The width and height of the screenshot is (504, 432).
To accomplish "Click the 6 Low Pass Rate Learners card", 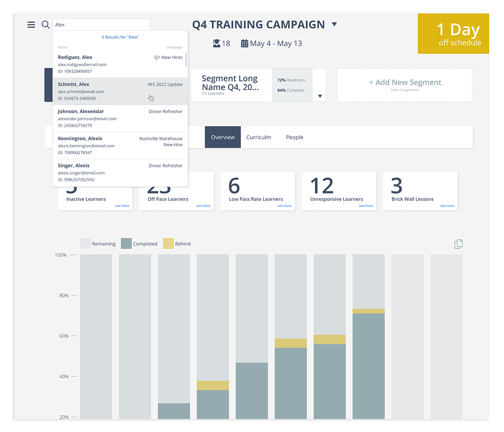I will [258, 191].
